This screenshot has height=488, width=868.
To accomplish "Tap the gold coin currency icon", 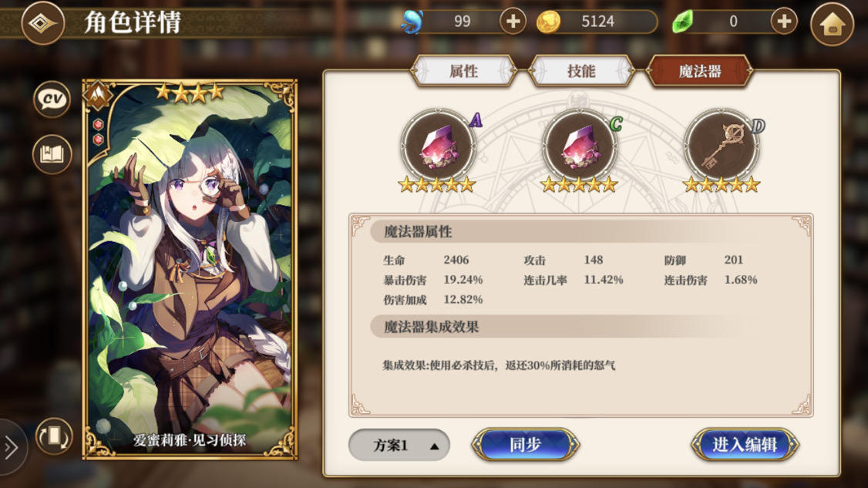I will tap(548, 22).
